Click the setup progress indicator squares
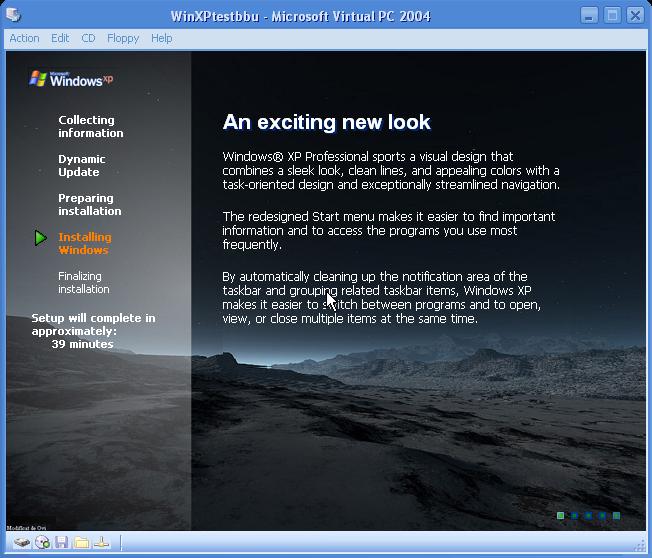 click(588, 516)
